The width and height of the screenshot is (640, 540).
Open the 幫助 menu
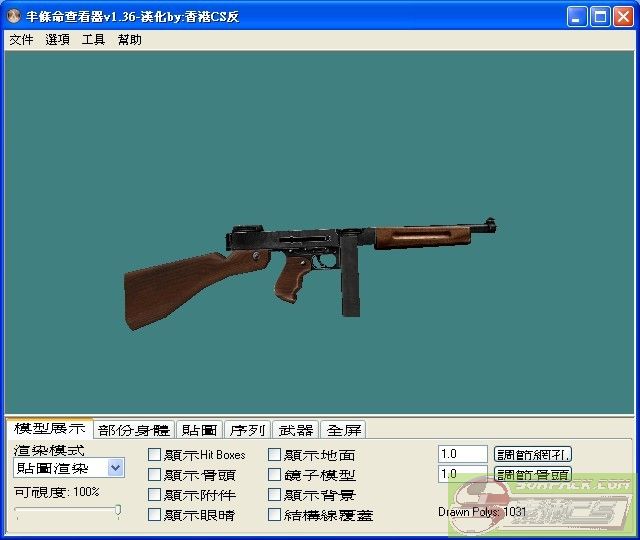(129, 40)
